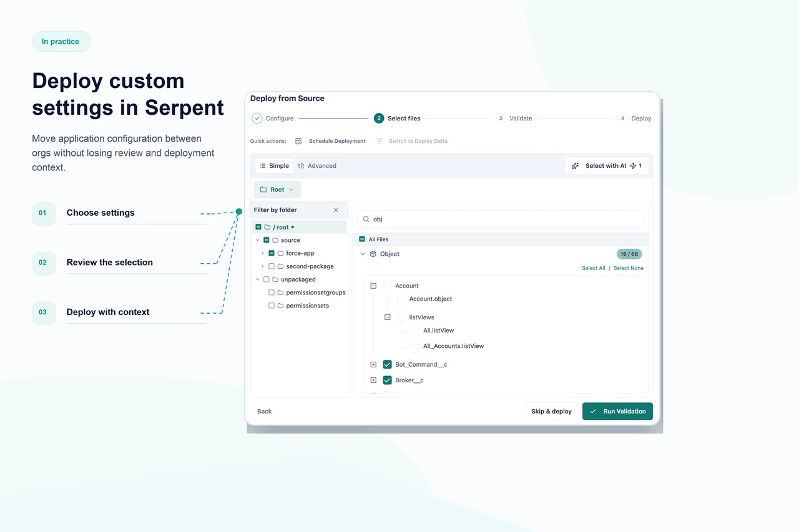Click the sparkle icon in Select with AI
This screenshot has height=532, width=799.
(x=576, y=166)
